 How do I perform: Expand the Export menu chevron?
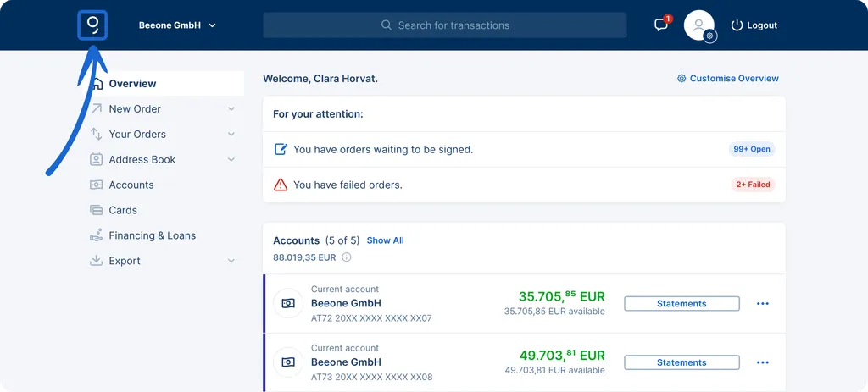[231, 261]
